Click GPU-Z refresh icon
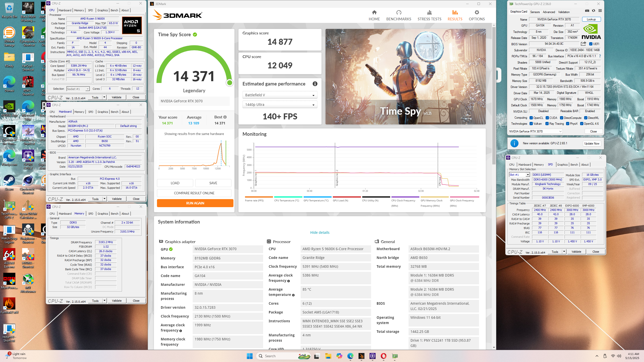 (593, 11)
